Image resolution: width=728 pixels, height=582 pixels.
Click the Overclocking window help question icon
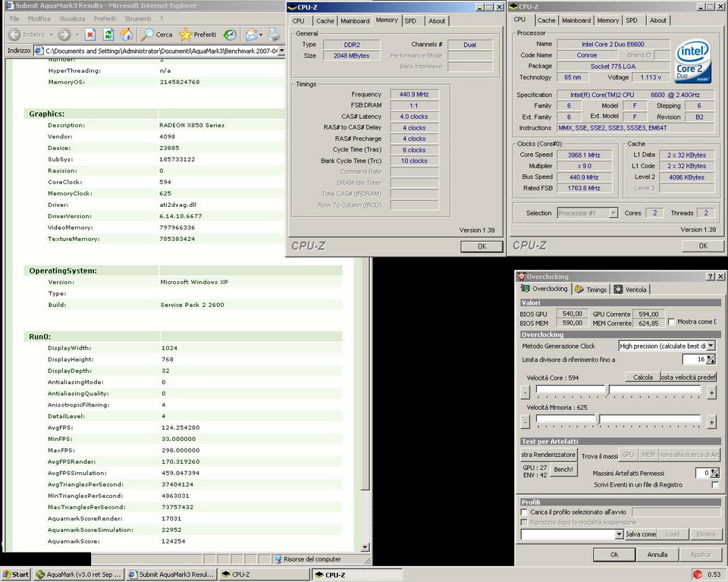[711, 277]
